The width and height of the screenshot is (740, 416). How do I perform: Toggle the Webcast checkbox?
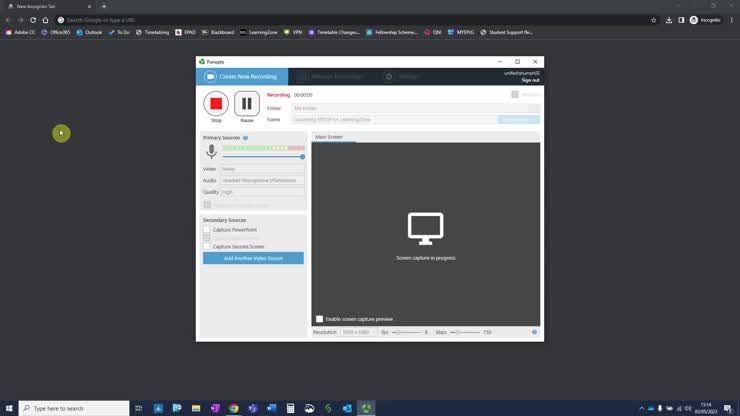pyautogui.click(x=515, y=94)
